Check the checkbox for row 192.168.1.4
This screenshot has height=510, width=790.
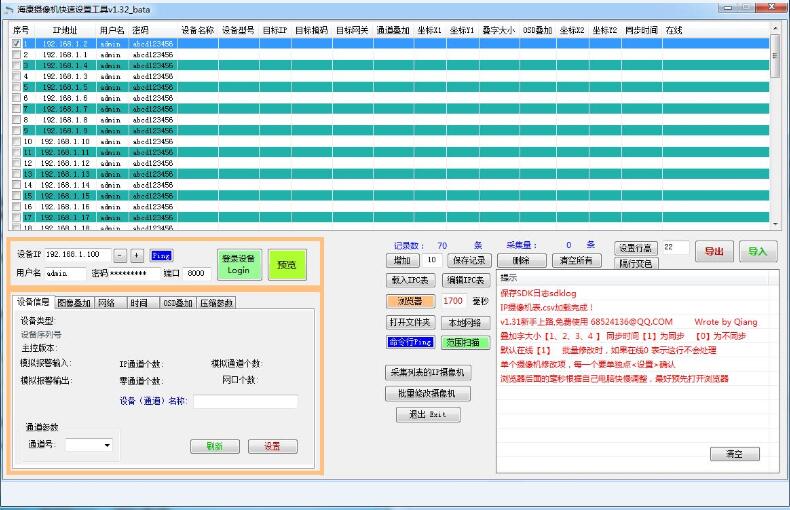pyautogui.click(x=16, y=66)
